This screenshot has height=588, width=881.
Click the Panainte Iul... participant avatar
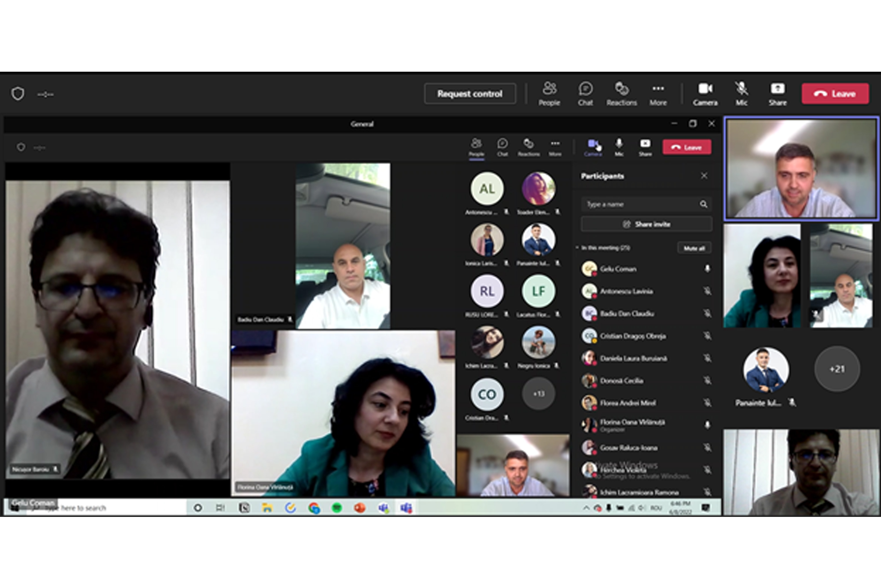[766, 370]
